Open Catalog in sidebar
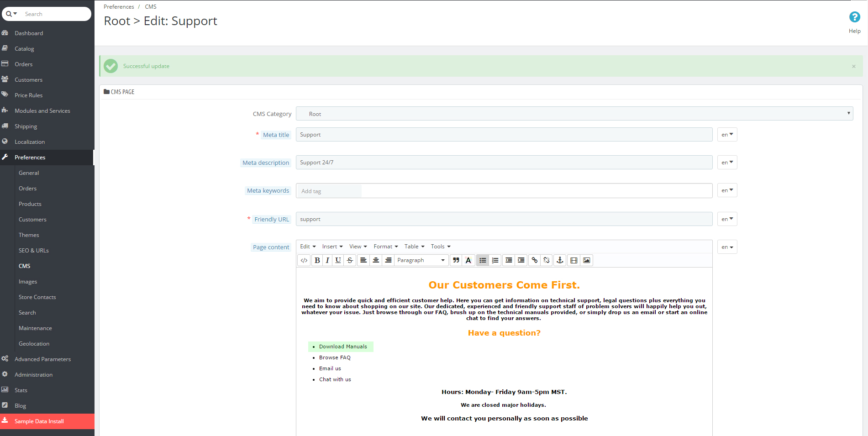This screenshot has width=868, height=436. coord(24,48)
